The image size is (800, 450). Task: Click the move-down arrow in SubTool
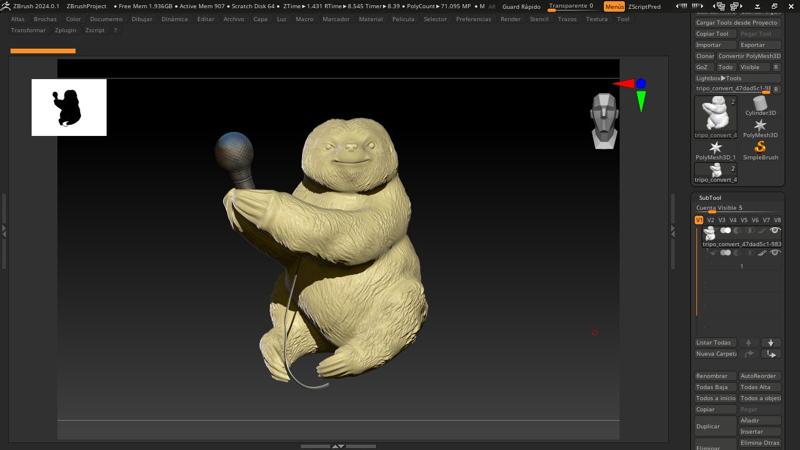(770, 342)
